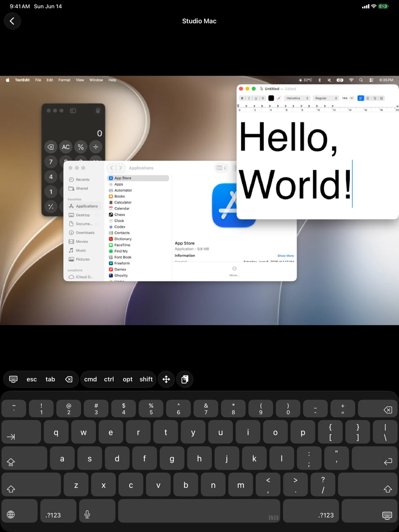The height and width of the screenshot is (532, 399).
Task: Open the Helvetica font family dropdown
Action: (x=297, y=98)
